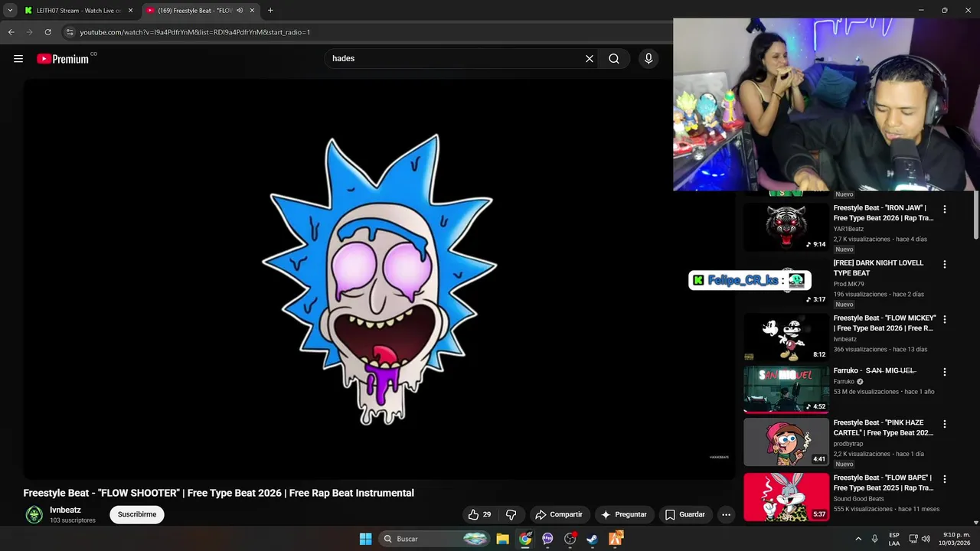The width and height of the screenshot is (980, 551).
Task: Select the Mickey Mouse 8:12 thumbnail
Action: [786, 337]
